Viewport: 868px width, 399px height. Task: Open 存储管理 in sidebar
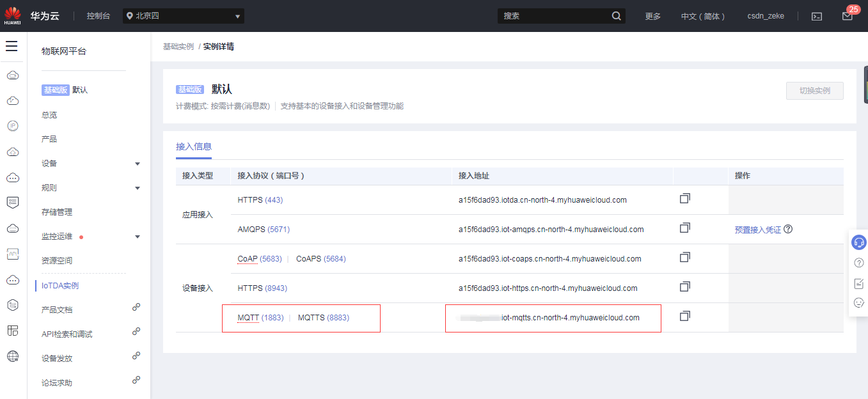57,212
